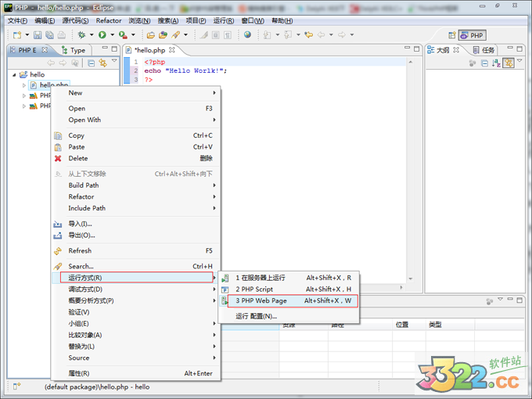This screenshot has width=532, height=399.
Task: Select the PHP perspective button
Action: [472, 35]
